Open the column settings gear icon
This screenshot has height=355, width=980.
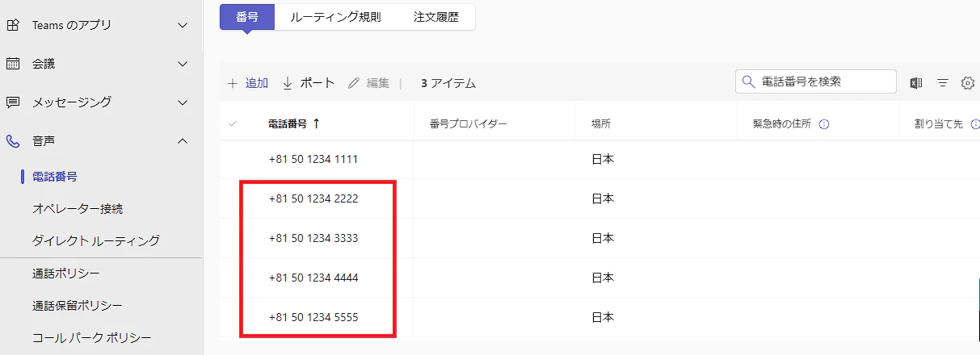point(968,82)
